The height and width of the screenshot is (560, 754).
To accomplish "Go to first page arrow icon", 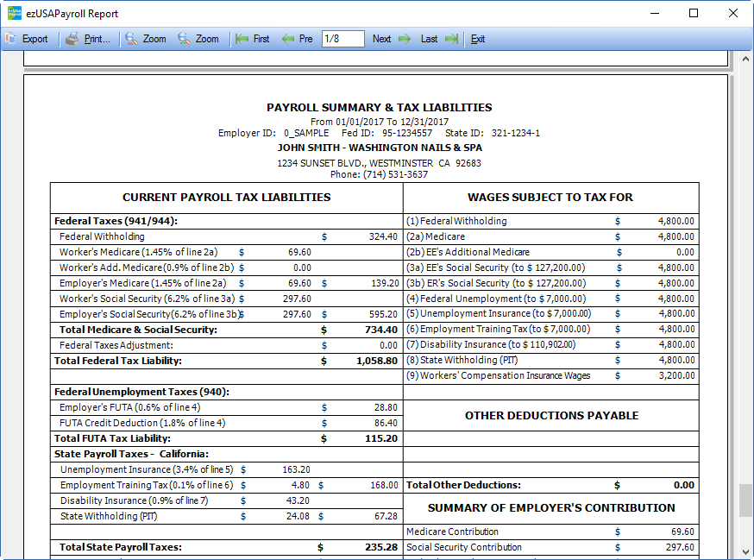I will pyautogui.click(x=242, y=39).
